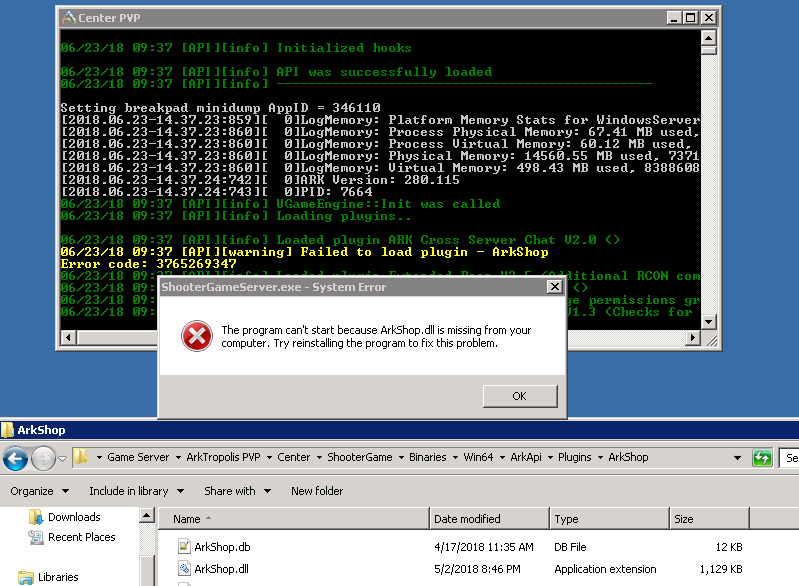Open the Organize menu
The height and width of the screenshot is (586, 799).
39,491
